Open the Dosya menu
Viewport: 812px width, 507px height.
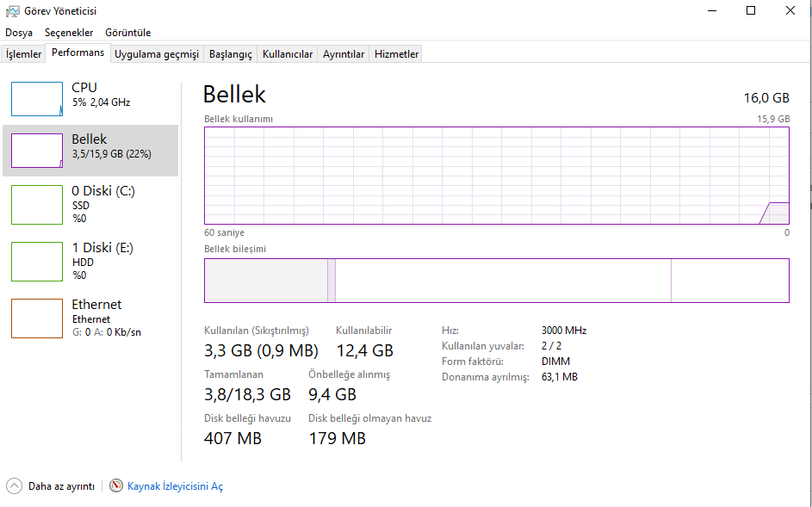(19, 33)
